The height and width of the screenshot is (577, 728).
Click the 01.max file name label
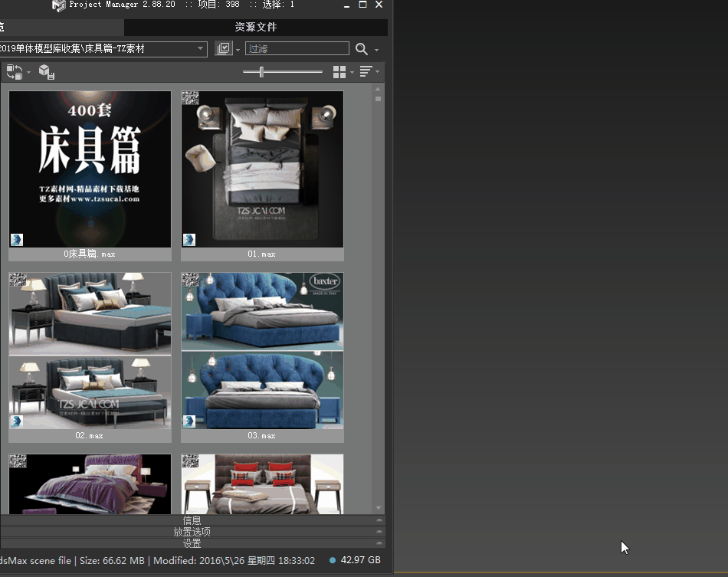(261, 254)
